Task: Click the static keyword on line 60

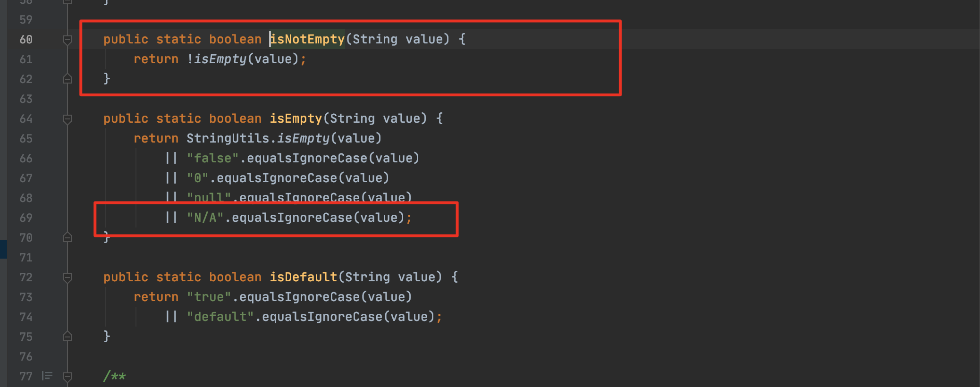Action: [179, 39]
